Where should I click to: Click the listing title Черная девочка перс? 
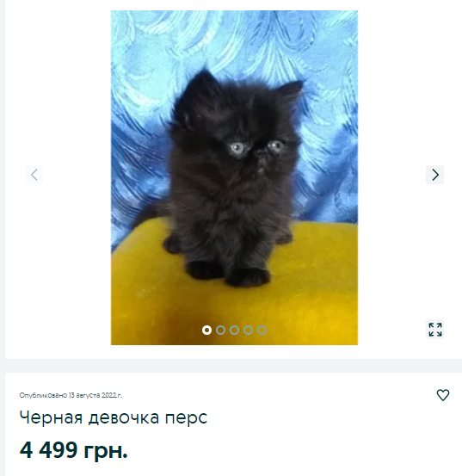(114, 417)
